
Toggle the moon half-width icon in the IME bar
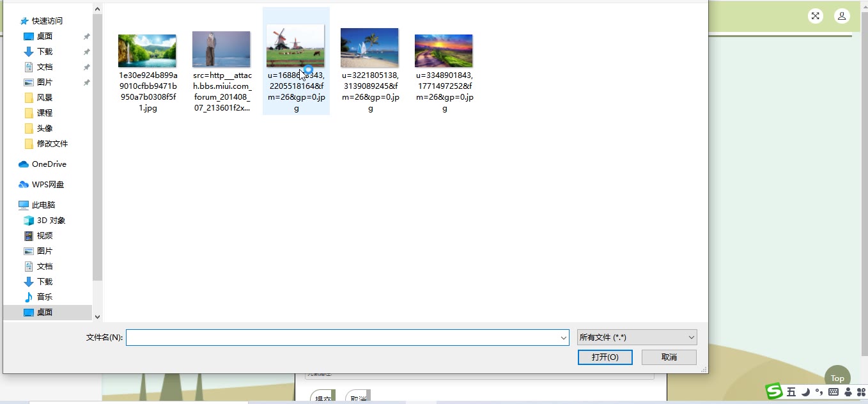[x=806, y=392]
